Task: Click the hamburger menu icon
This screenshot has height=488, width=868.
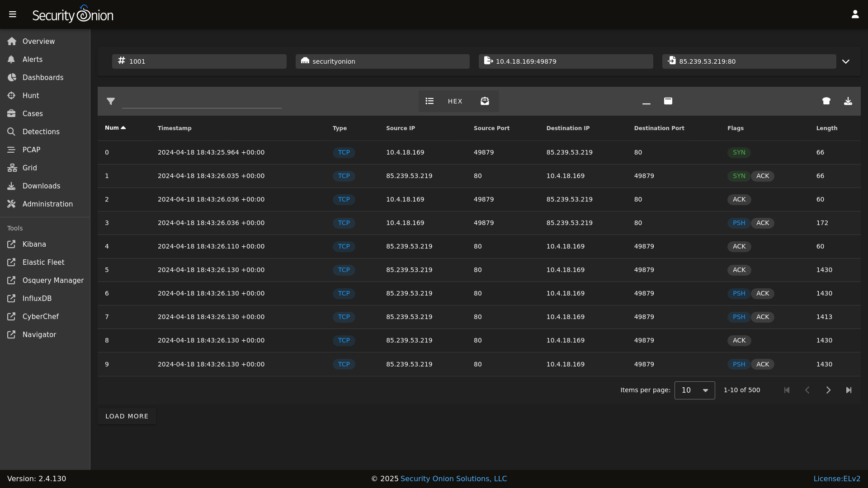Action: click(x=13, y=14)
